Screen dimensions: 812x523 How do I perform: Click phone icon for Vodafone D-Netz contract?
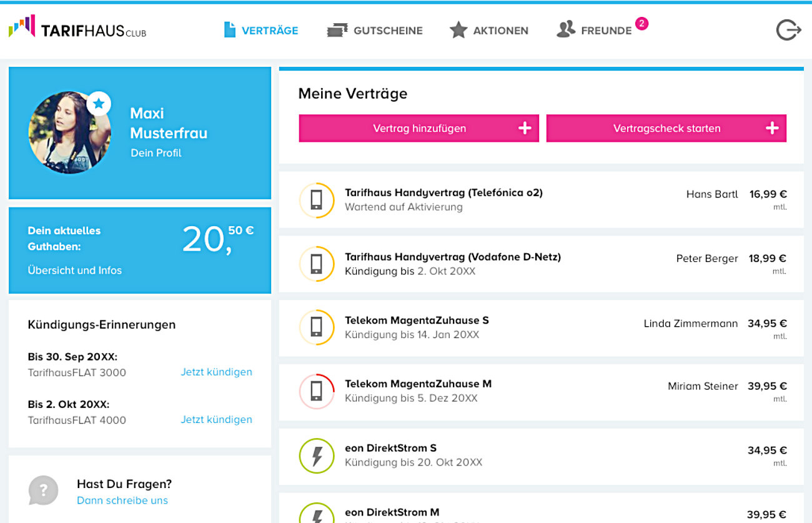(x=317, y=264)
